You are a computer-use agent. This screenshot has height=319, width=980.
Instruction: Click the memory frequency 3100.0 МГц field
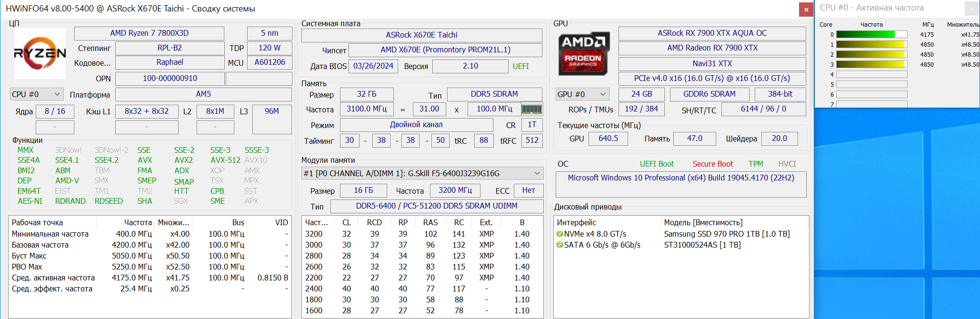click(x=367, y=109)
